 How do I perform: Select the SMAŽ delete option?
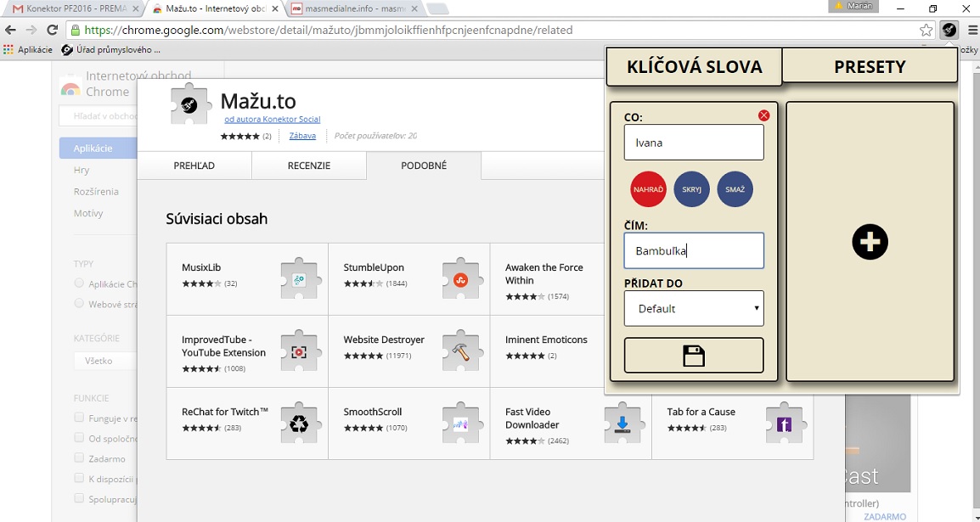pyautogui.click(x=735, y=189)
